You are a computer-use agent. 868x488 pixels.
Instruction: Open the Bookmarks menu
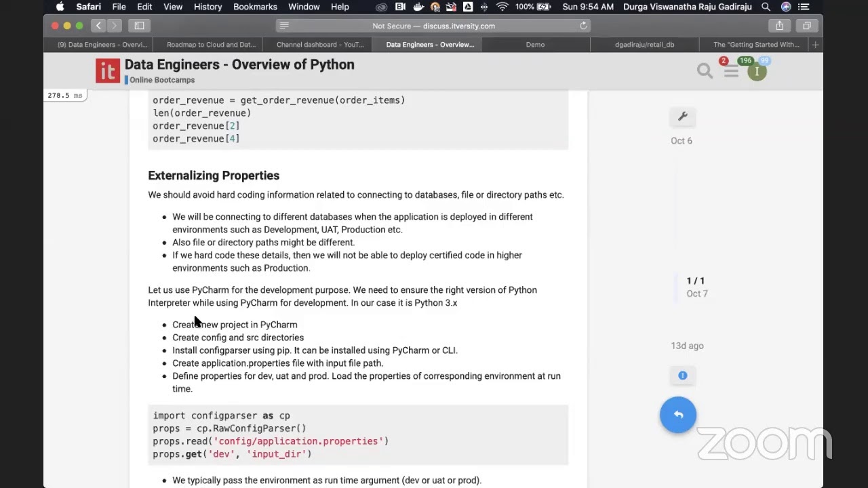tap(255, 7)
